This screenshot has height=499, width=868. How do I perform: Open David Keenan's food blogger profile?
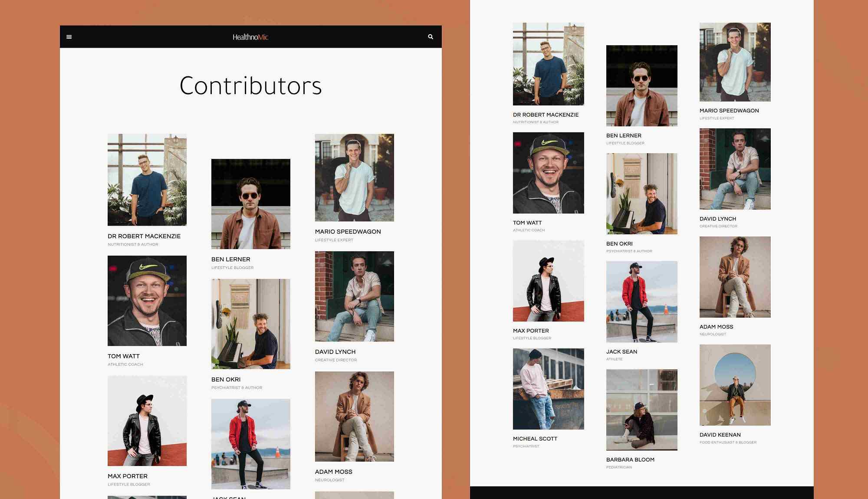pos(720,434)
